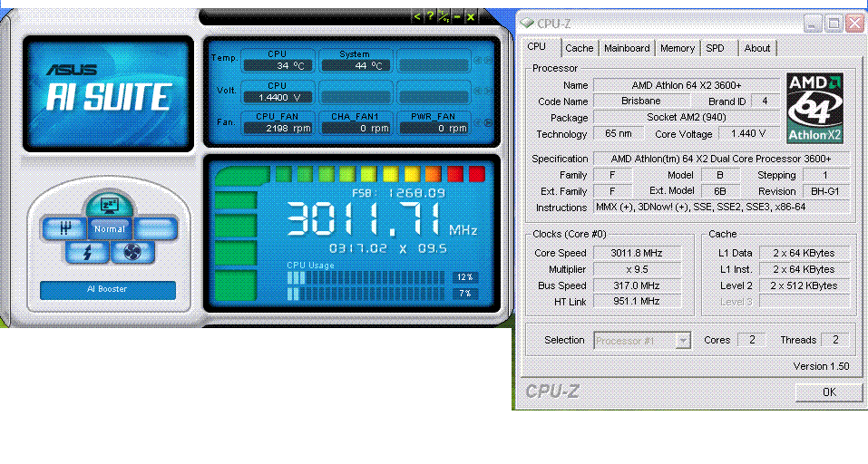Click the Multiplier value x 9.5
868x464 pixels.
[x=637, y=269]
